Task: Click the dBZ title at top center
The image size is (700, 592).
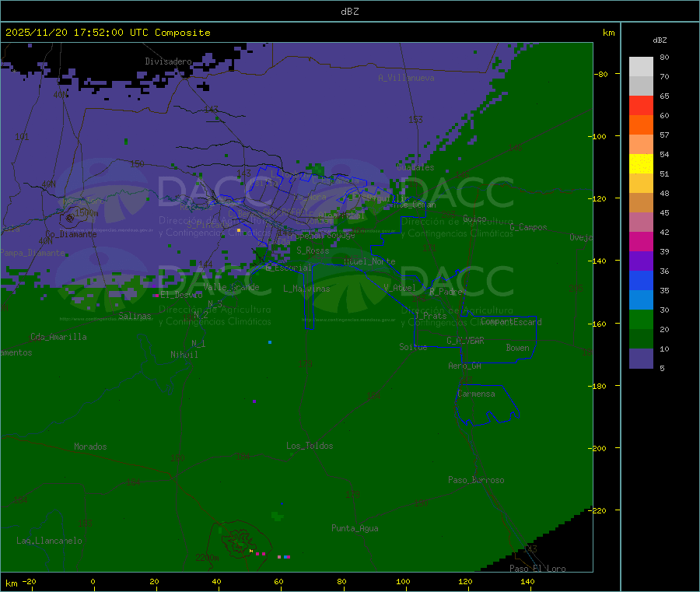Action: click(349, 12)
